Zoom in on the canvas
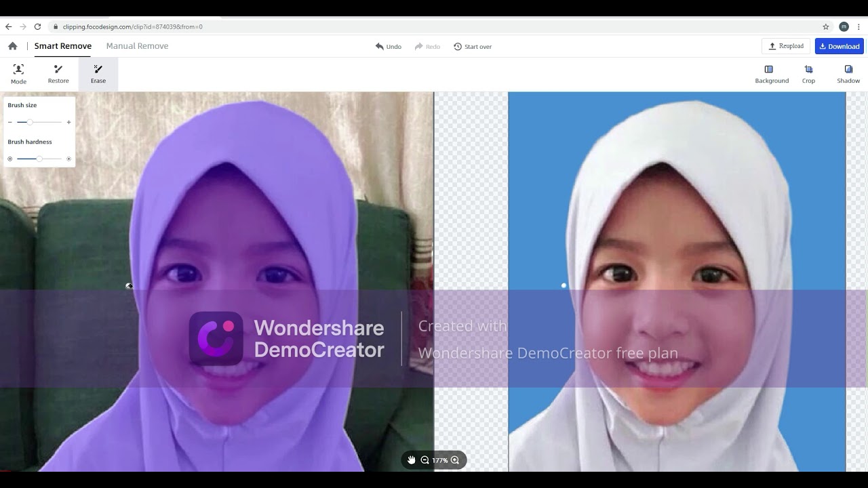The width and height of the screenshot is (868, 488). click(x=455, y=460)
